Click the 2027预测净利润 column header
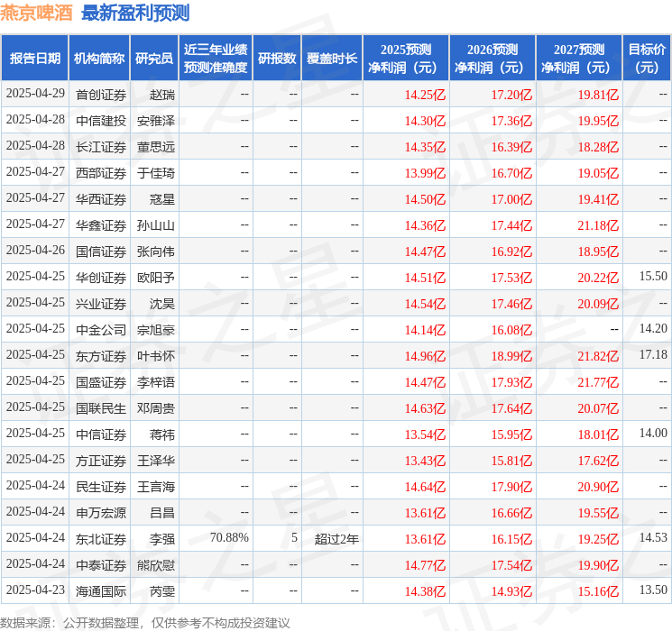 pos(579,58)
